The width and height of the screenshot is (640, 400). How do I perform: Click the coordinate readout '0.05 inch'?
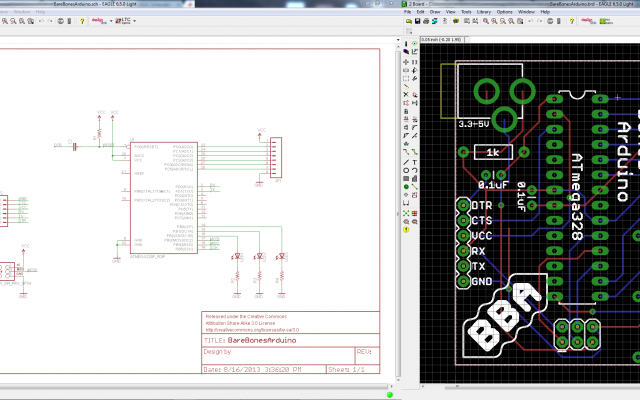441,40
